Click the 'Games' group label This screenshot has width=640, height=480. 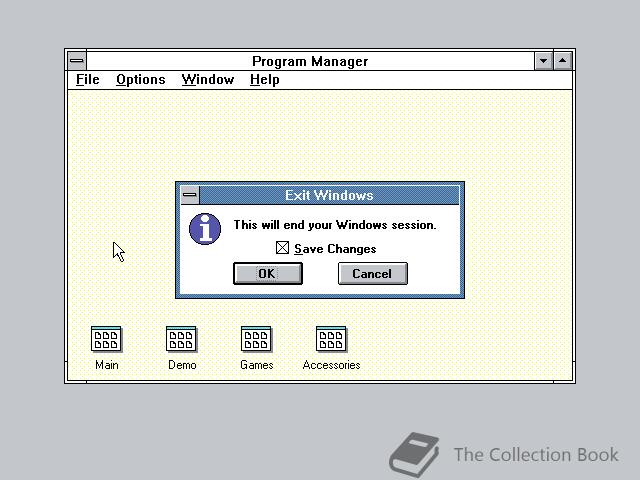pos(256,365)
